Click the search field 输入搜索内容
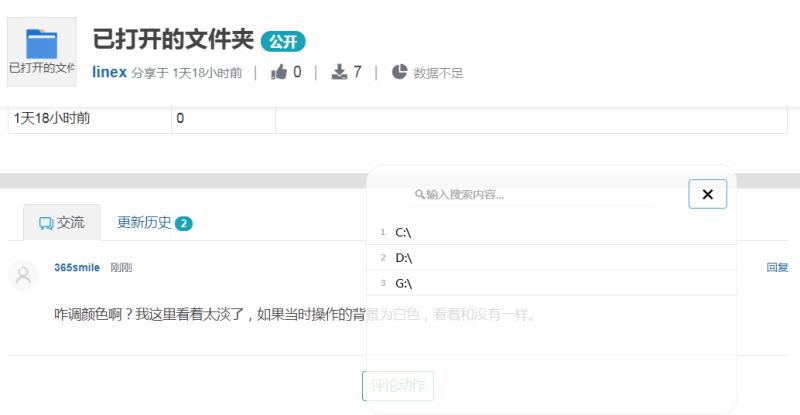The image size is (800, 415). click(532, 194)
